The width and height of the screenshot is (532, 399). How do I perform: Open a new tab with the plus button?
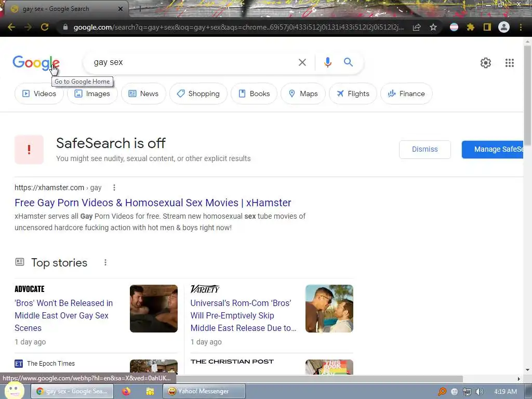click(140, 9)
